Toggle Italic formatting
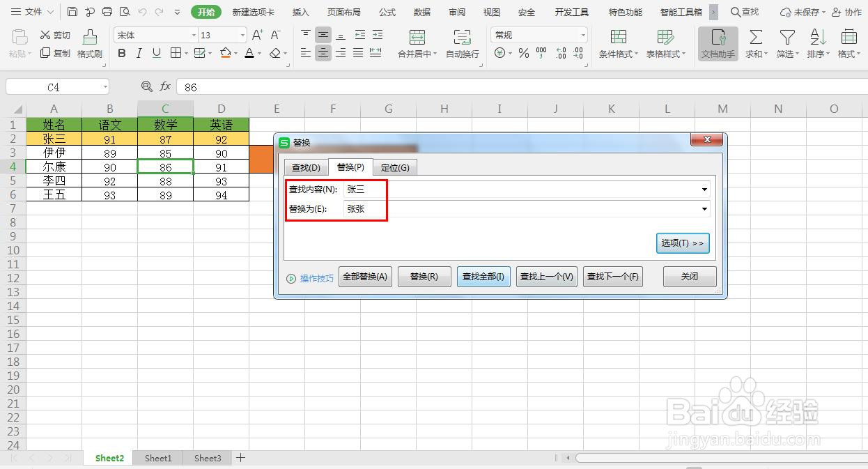Viewport: 868px width, 469px height. tap(139, 53)
